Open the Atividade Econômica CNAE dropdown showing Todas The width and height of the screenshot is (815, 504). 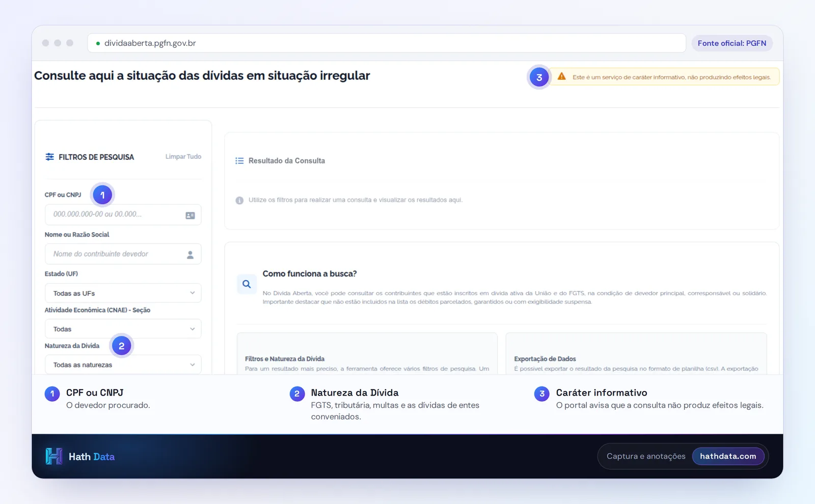pyautogui.click(x=123, y=329)
